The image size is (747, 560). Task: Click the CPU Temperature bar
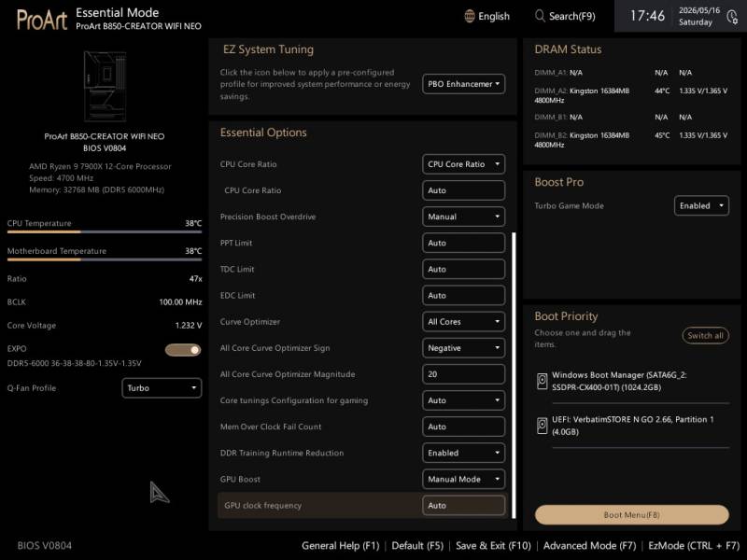coord(105,231)
